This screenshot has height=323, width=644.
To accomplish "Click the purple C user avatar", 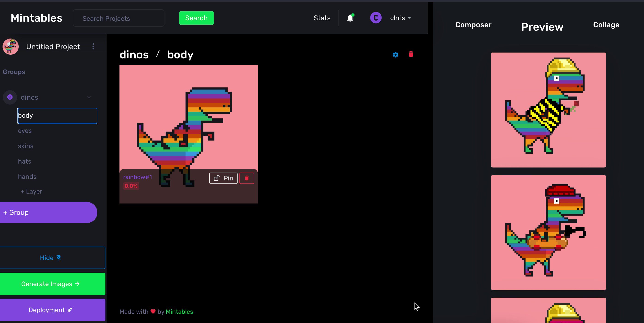I will point(376,18).
